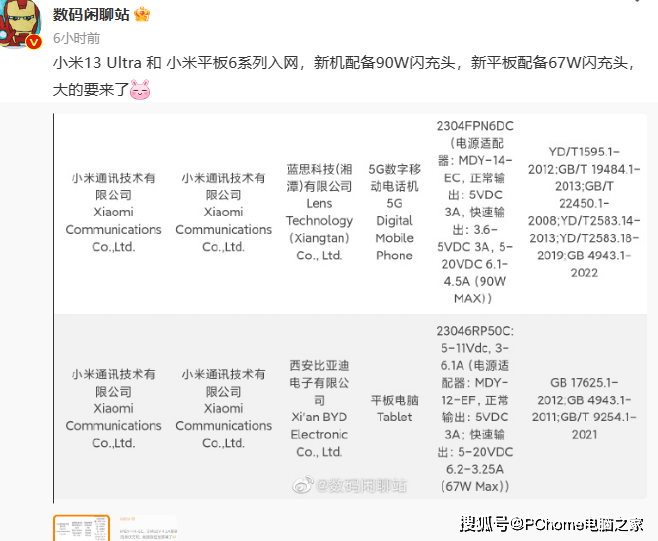Select second Xiaomi Communications cell in tablet row

coord(223,408)
